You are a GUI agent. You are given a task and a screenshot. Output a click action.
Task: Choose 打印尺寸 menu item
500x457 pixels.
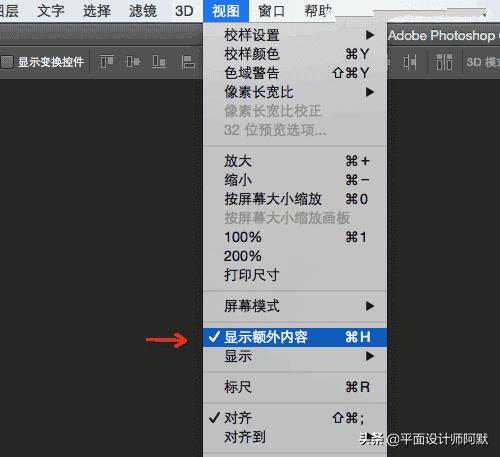tap(295, 275)
